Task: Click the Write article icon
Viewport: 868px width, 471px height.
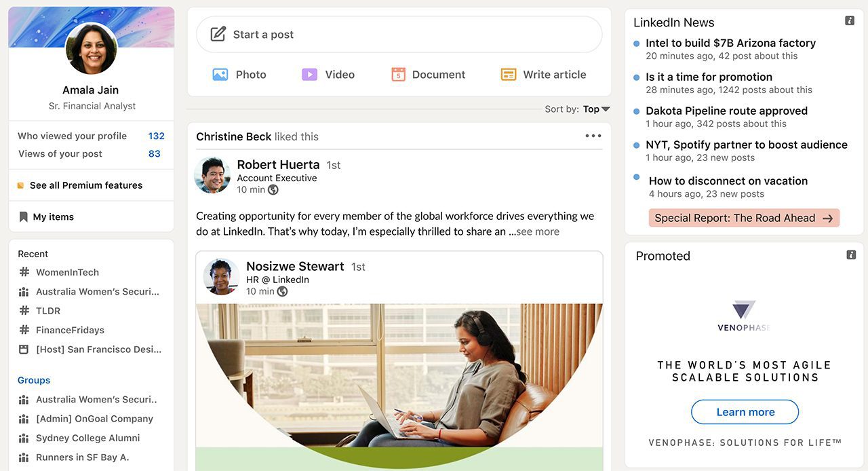Action: point(509,75)
